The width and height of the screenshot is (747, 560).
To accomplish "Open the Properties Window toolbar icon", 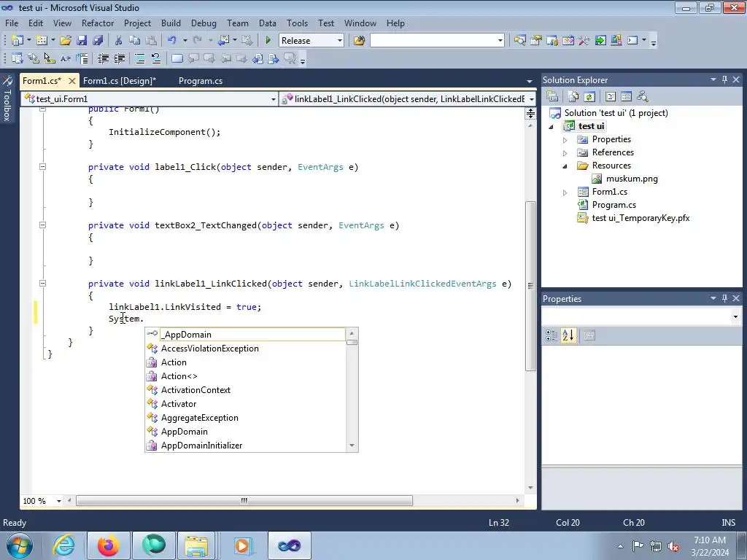I will (x=536, y=41).
